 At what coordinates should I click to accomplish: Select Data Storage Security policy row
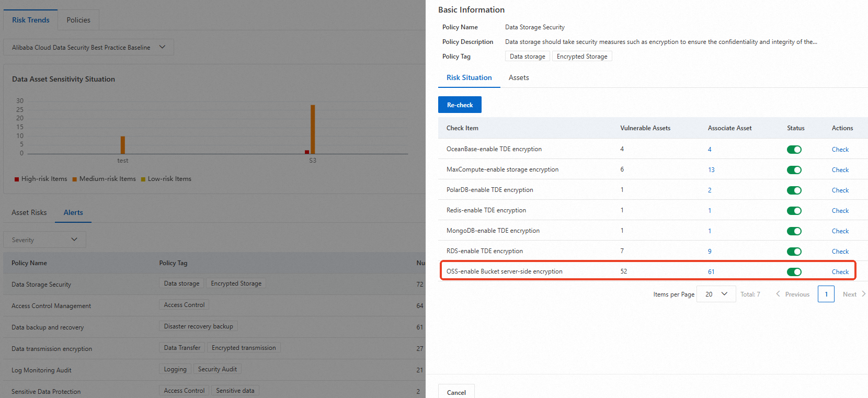pyautogui.click(x=214, y=284)
